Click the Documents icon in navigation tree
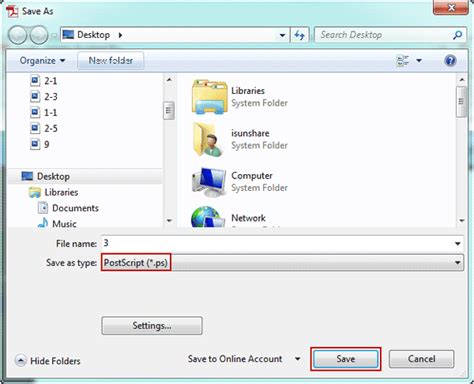Viewport: 474px width, 384px height. pyautogui.click(x=43, y=208)
